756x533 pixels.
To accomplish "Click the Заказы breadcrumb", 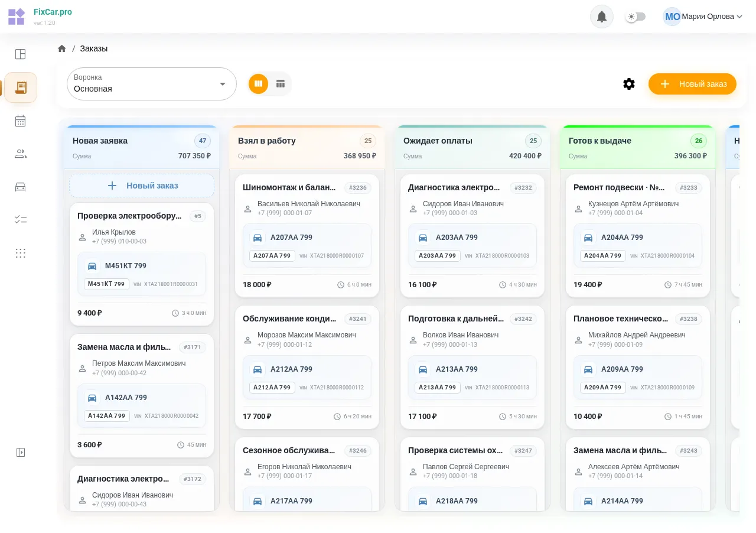I will pos(94,48).
